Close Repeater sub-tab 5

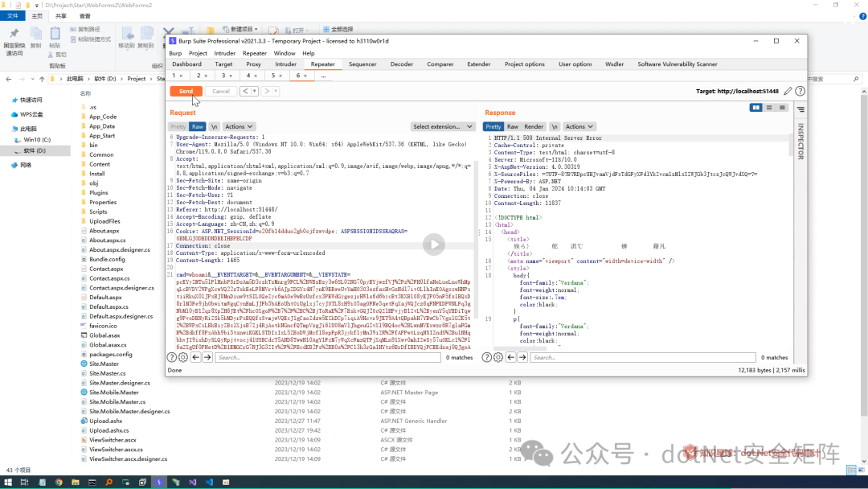click(280, 76)
